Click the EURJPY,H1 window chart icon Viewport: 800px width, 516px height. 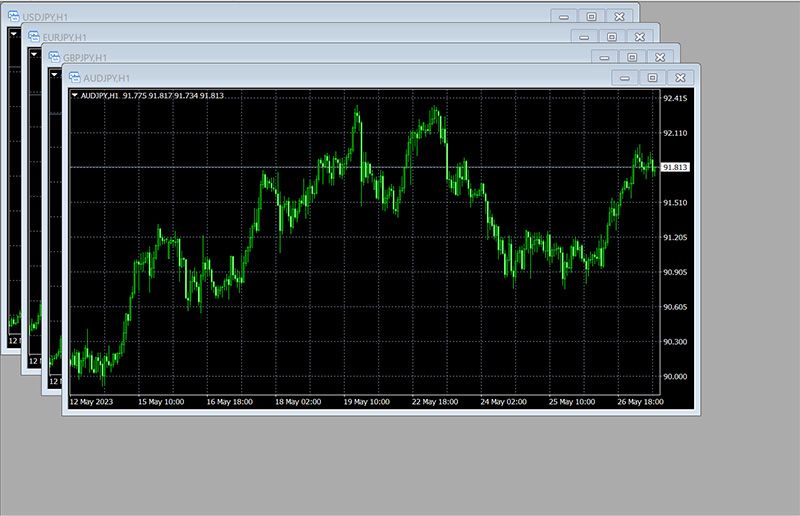click(33, 36)
